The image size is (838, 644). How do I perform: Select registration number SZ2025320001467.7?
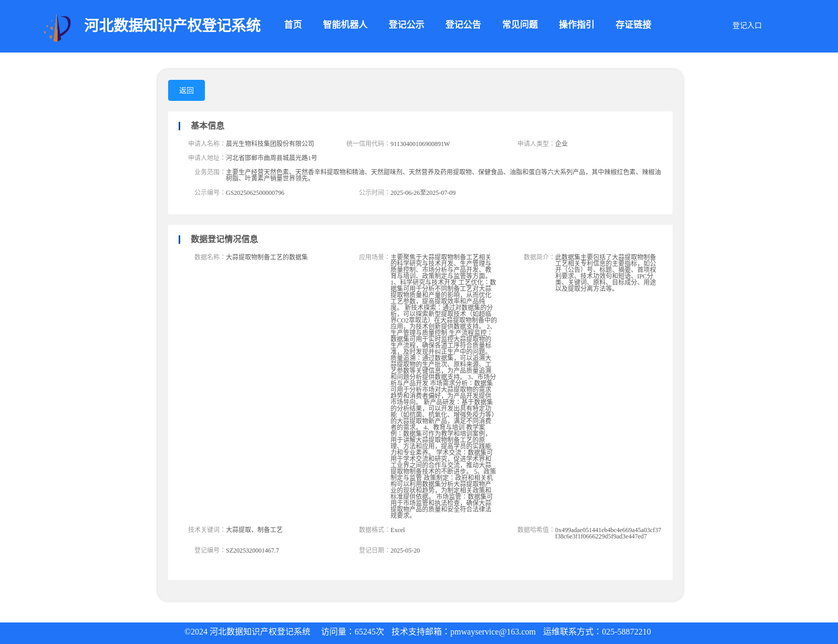pyautogui.click(x=252, y=550)
